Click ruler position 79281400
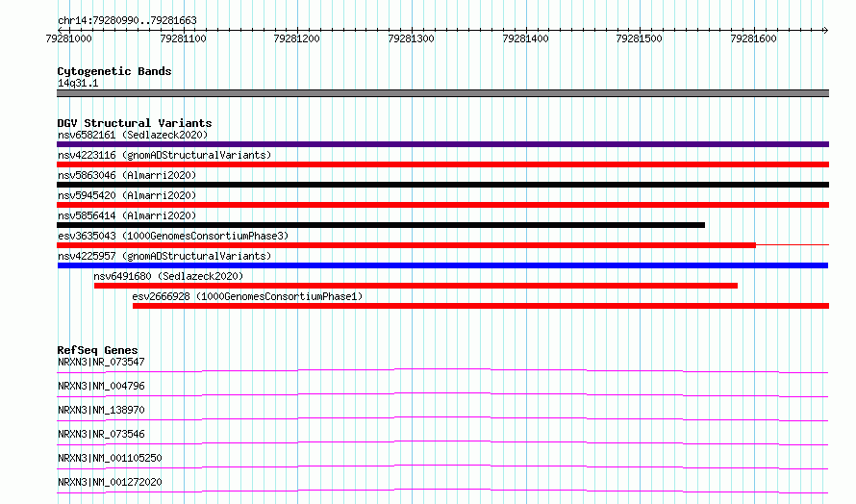This screenshot has height=504, width=856. tap(525, 38)
